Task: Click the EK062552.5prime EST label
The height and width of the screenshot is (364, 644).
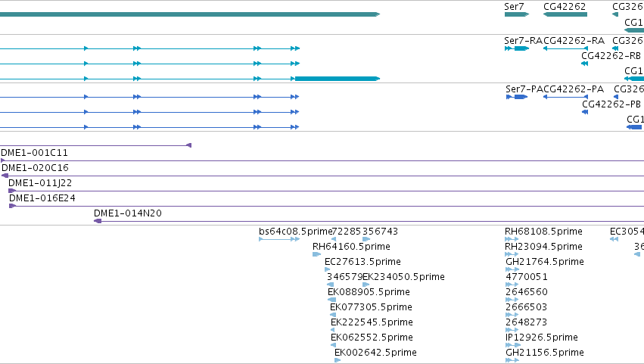Action: pos(372,338)
